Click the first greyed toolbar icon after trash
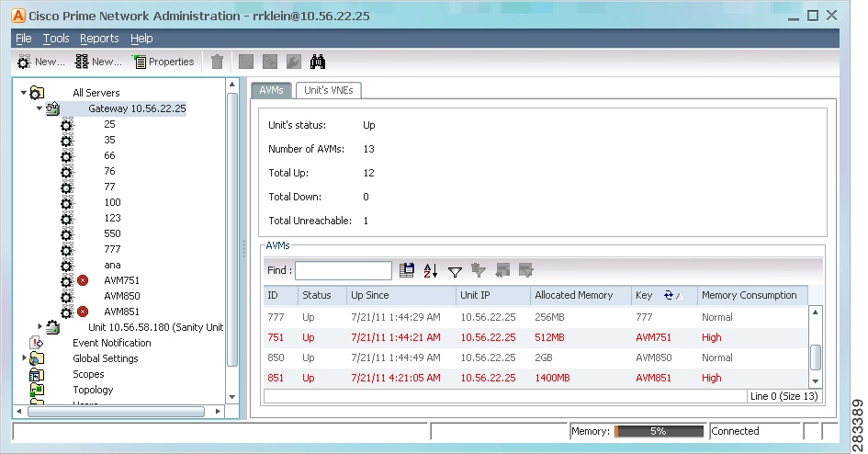 (x=246, y=62)
